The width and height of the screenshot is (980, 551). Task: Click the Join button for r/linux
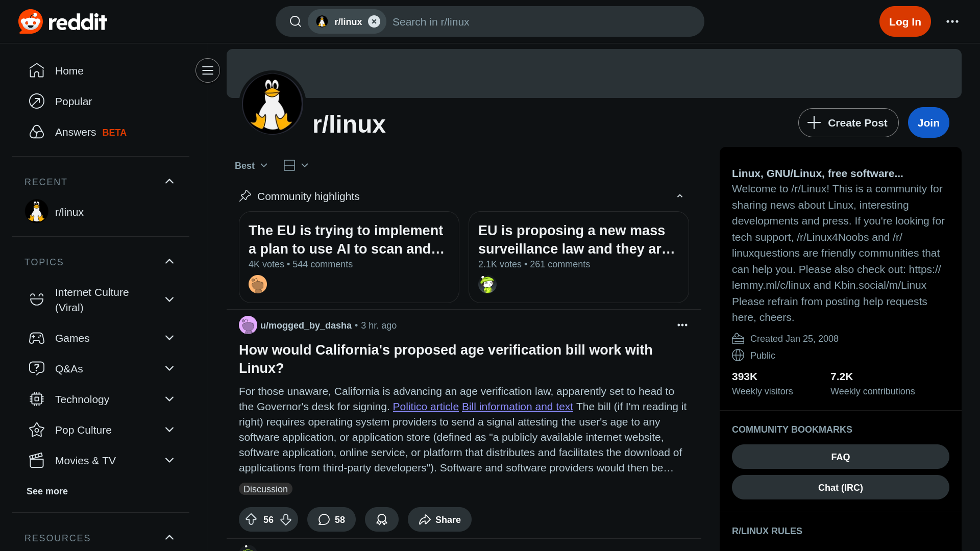click(x=928, y=122)
